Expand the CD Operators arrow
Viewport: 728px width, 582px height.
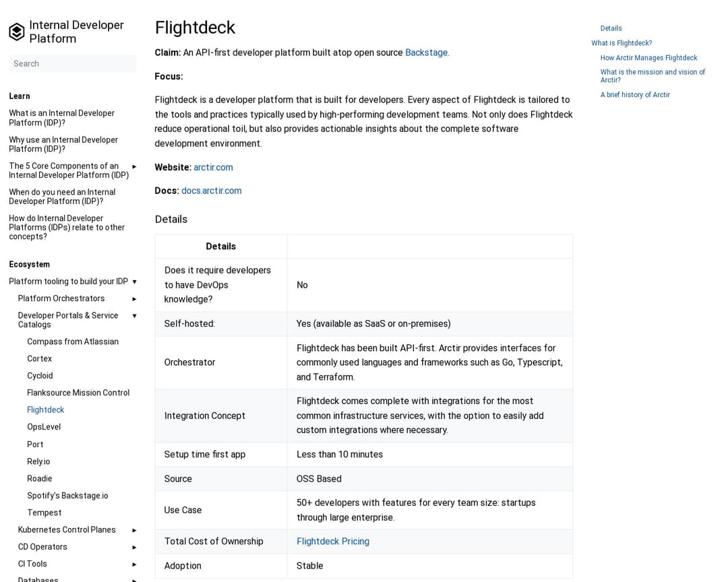134,548
